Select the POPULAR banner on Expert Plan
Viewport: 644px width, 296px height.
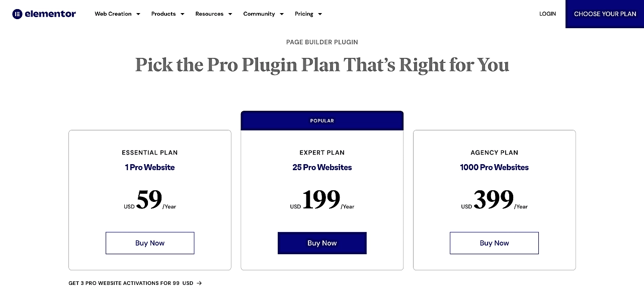click(322, 121)
